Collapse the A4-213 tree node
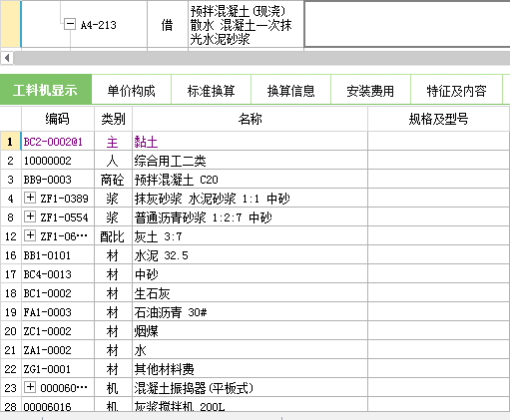Image resolution: width=510 pixels, height=420 pixels. pos(70,24)
